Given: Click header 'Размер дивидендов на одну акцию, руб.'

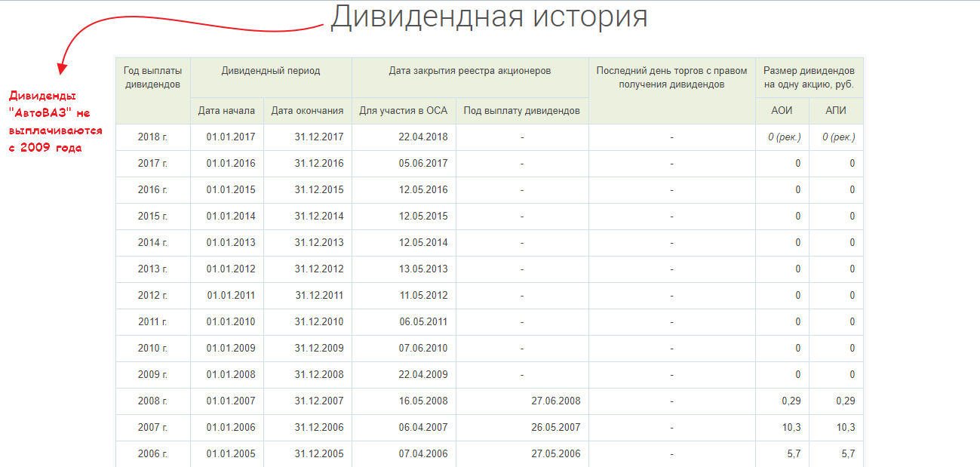Looking at the screenshot, I should coord(809,78).
